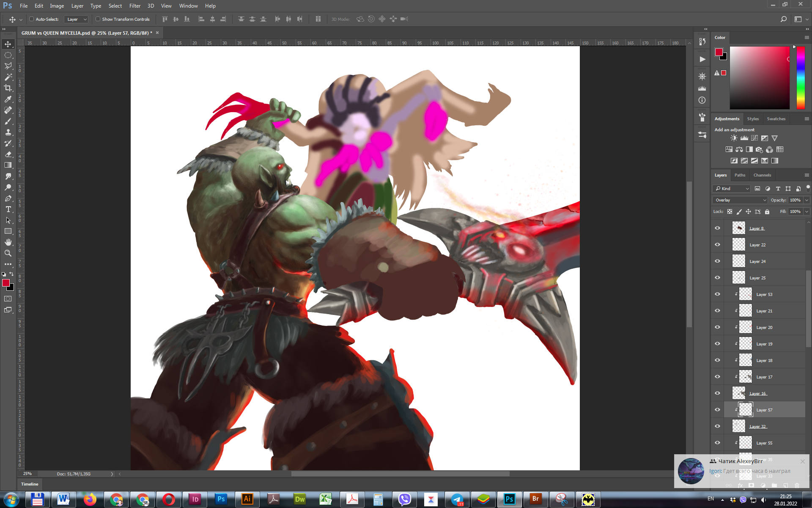The image size is (812, 508).
Task: Select Layer 16 in Layers panel
Action: pyautogui.click(x=765, y=393)
